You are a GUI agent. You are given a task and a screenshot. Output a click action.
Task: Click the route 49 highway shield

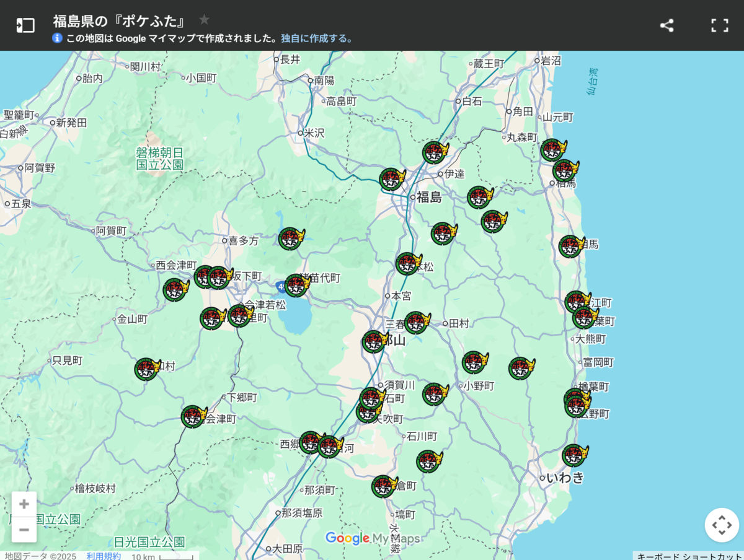pyautogui.click(x=282, y=286)
